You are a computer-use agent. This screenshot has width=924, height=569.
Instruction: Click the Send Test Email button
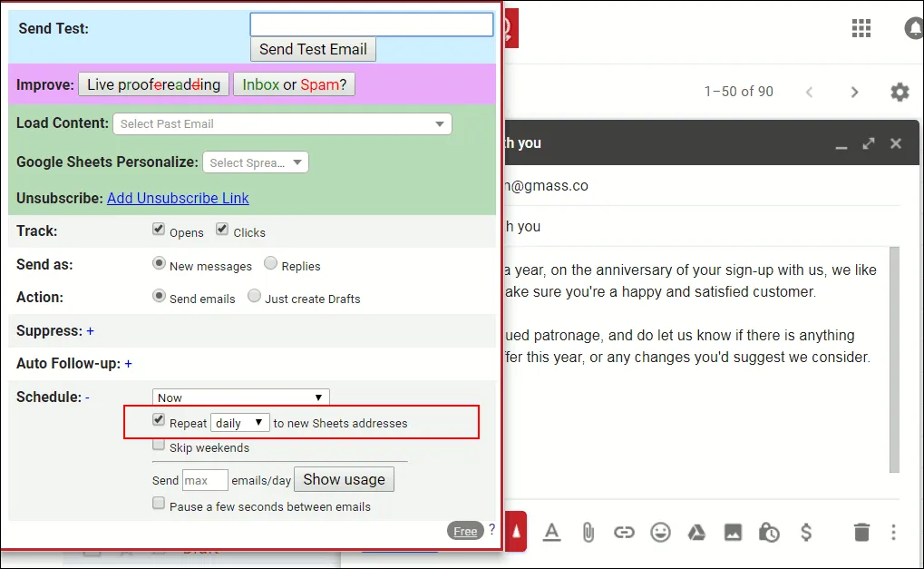(x=313, y=50)
